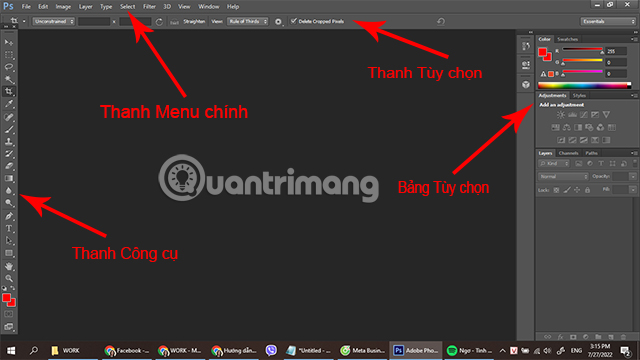Image resolution: width=640 pixels, height=360 pixels.
Task: Toggle lock position
Action: 577,190
